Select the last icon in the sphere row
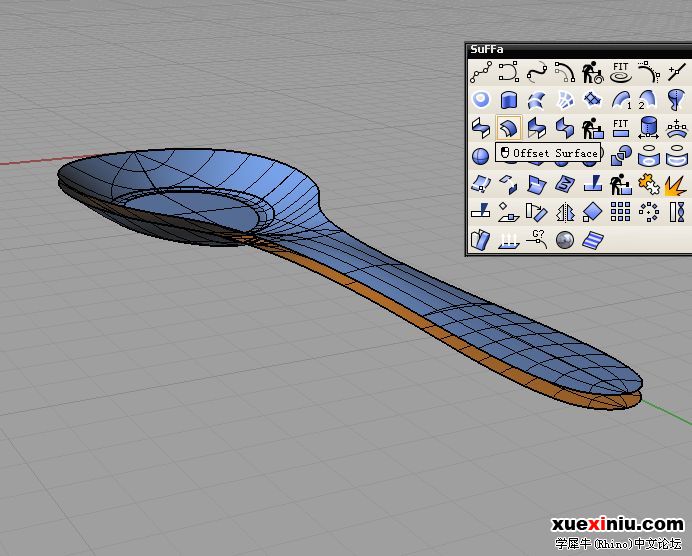The height and width of the screenshot is (556, 692). (x=677, y=156)
